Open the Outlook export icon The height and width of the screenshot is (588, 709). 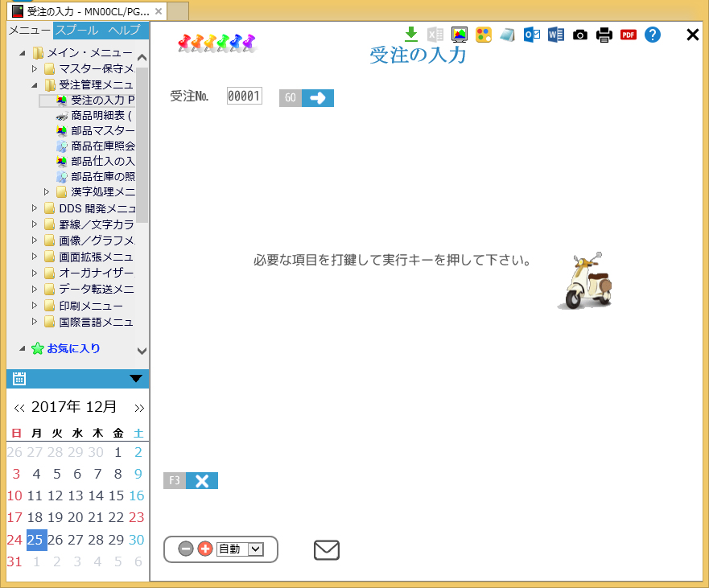pyautogui.click(x=531, y=35)
